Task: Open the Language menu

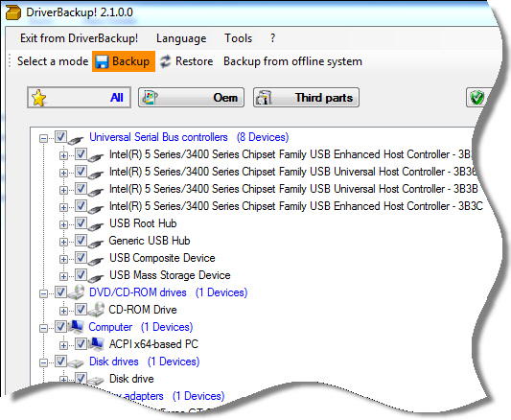Action: coord(181,38)
